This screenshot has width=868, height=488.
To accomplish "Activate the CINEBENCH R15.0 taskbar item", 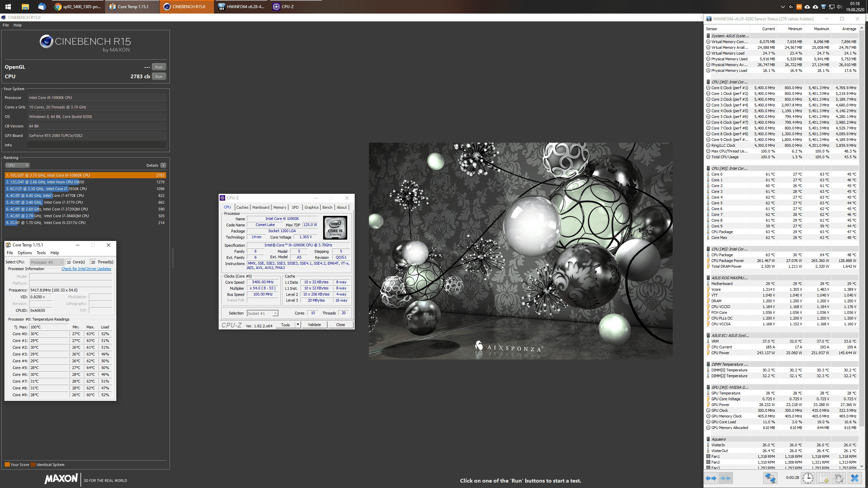I will (x=187, y=6).
